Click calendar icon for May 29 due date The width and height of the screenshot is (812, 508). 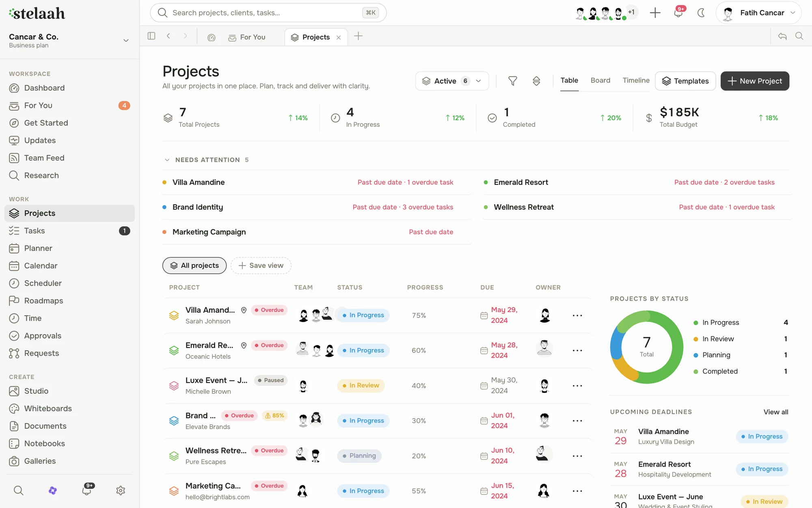point(484,315)
